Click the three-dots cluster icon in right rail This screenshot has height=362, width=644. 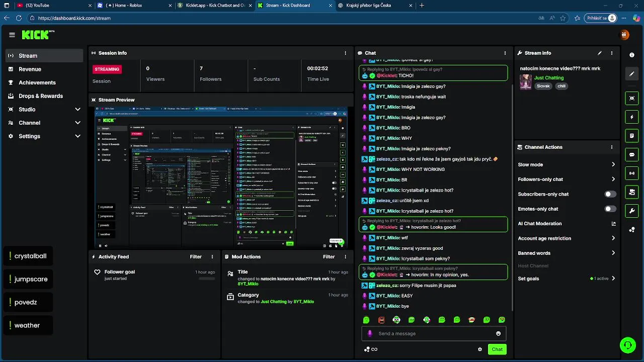632,230
